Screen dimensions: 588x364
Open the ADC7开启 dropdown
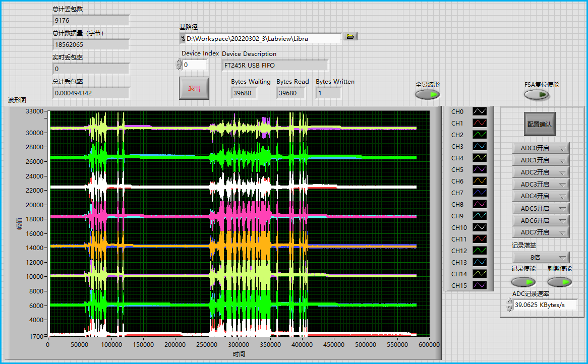540,232
